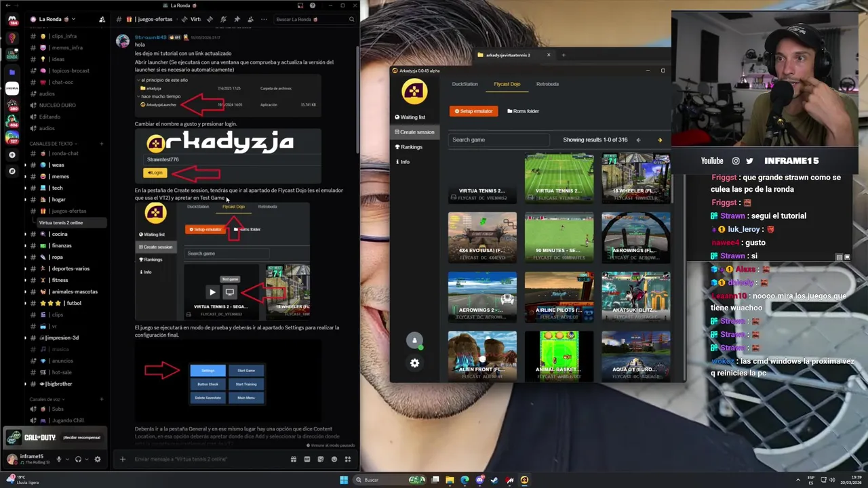
Task: Select 18 Wheeler game thumbnail
Action: point(636,178)
